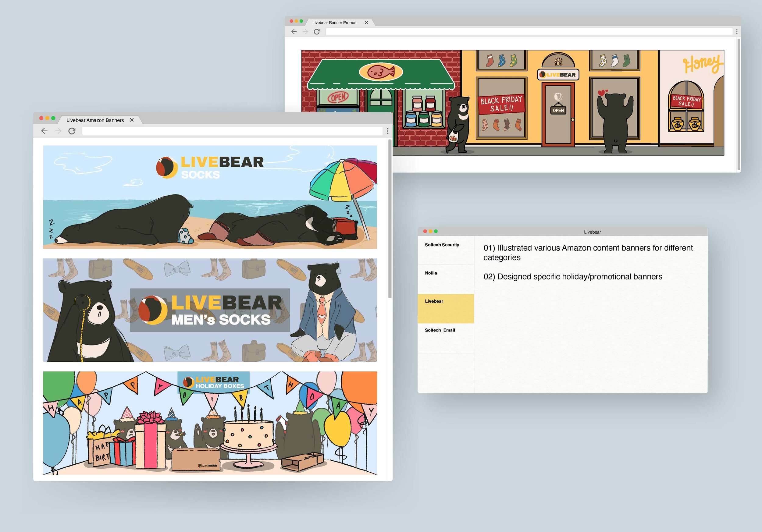Select the Soltech_Email note
This screenshot has height=532, width=762.
tap(446, 338)
